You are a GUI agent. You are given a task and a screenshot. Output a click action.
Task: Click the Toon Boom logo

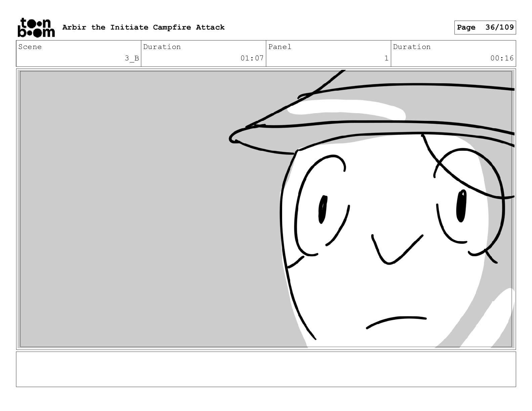(x=36, y=28)
